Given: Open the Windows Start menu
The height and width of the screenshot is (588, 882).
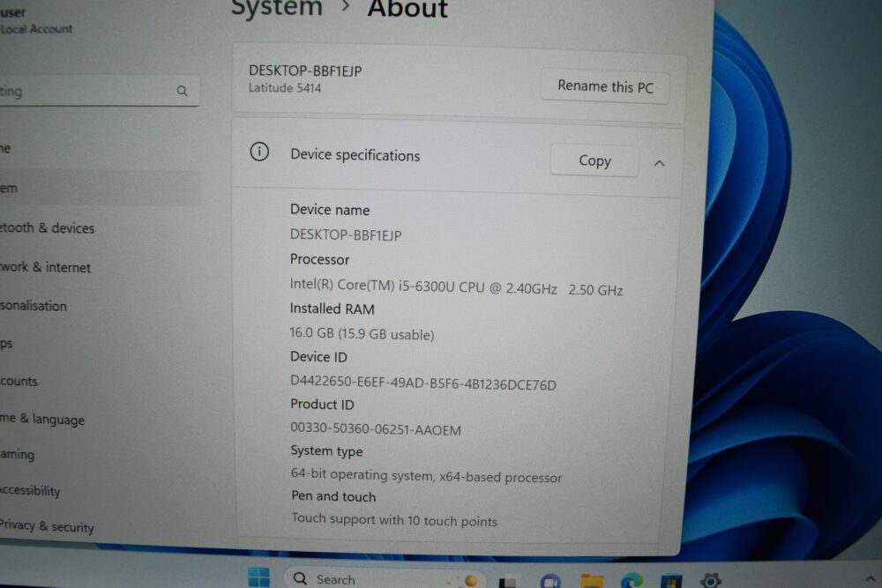Looking at the screenshot, I should 258,577.
